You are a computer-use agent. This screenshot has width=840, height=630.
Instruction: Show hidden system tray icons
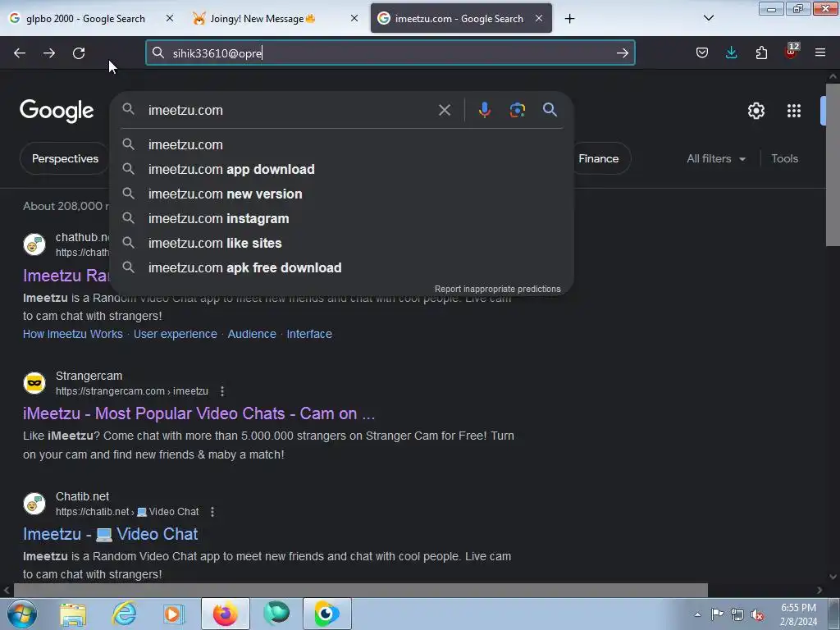click(x=697, y=615)
